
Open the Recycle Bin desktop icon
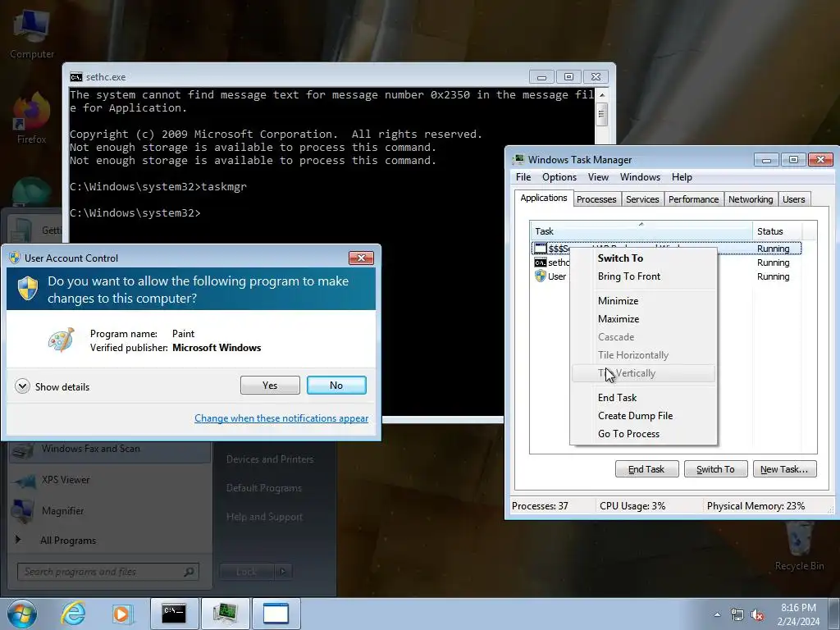(x=799, y=546)
